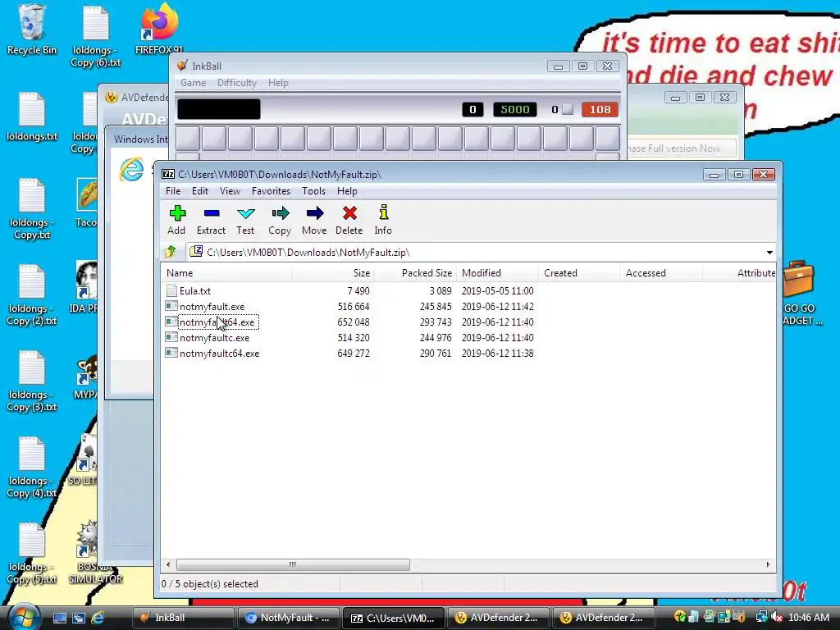Go up one folder level in 7-Zip
The image size is (840, 630).
click(x=171, y=252)
